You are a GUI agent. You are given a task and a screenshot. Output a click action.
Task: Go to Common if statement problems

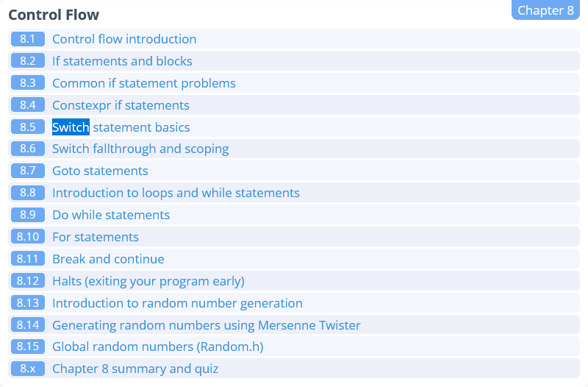coord(144,83)
